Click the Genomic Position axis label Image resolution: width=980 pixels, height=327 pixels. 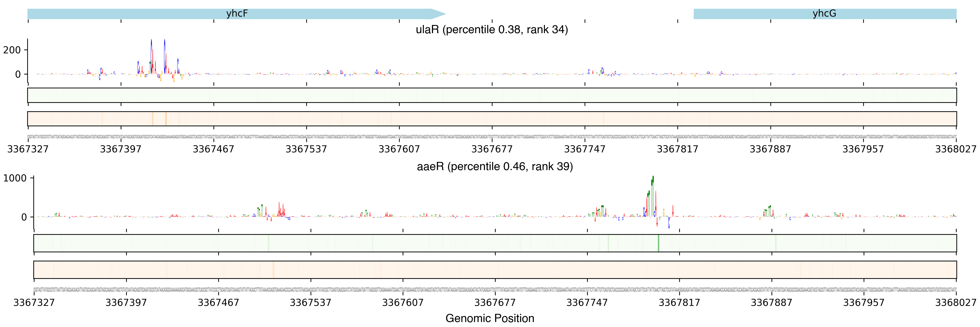point(490,318)
